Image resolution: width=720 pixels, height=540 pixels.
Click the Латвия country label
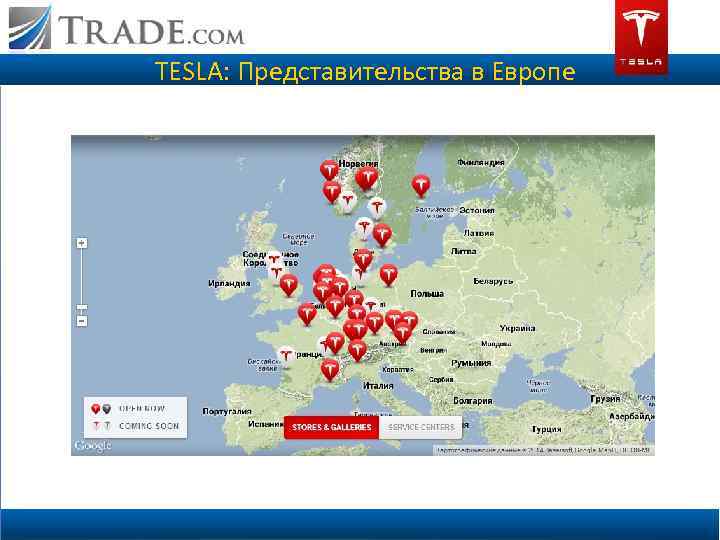(x=478, y=233)
